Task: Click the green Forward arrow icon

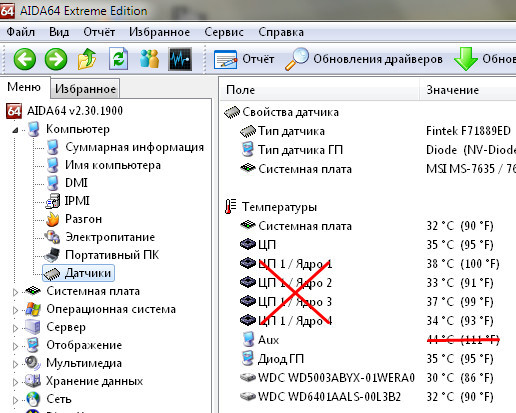Action: click(x=56, y=59)
